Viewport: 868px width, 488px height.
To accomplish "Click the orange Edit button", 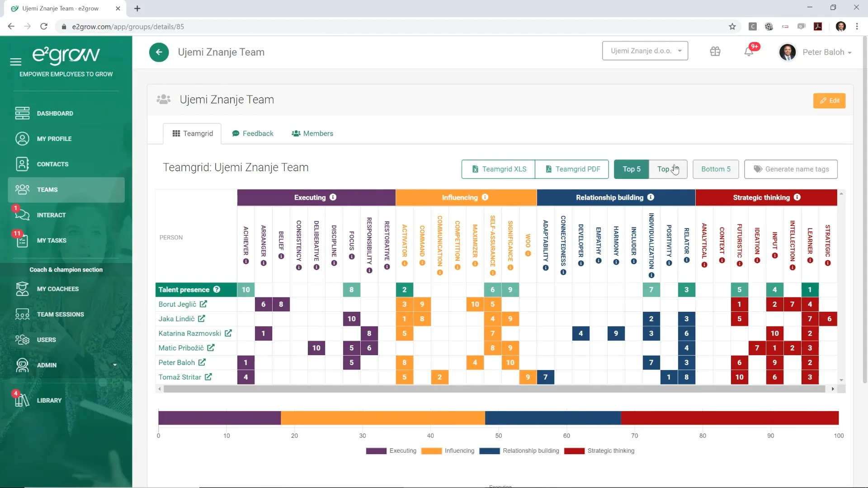I will point(829,101).
